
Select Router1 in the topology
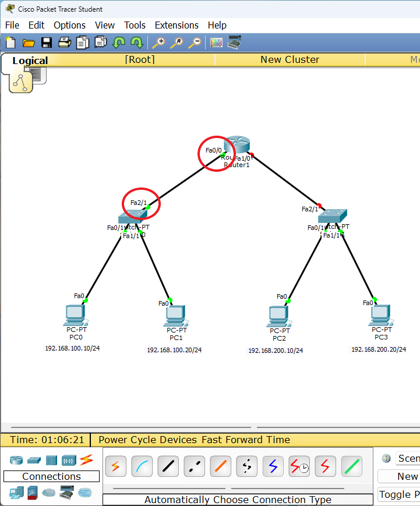[x=237, y=144]
